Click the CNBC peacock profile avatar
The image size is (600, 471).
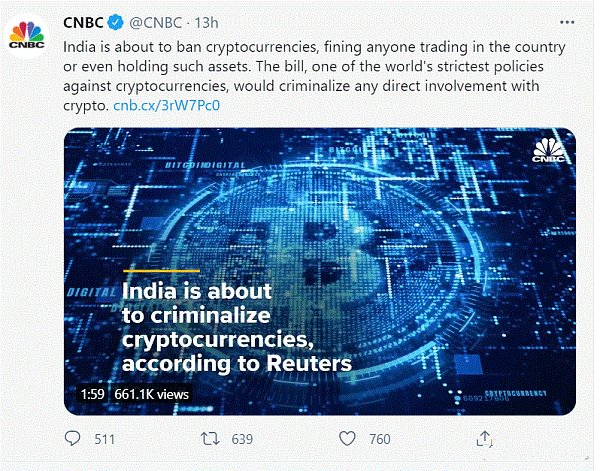point(27,35)
